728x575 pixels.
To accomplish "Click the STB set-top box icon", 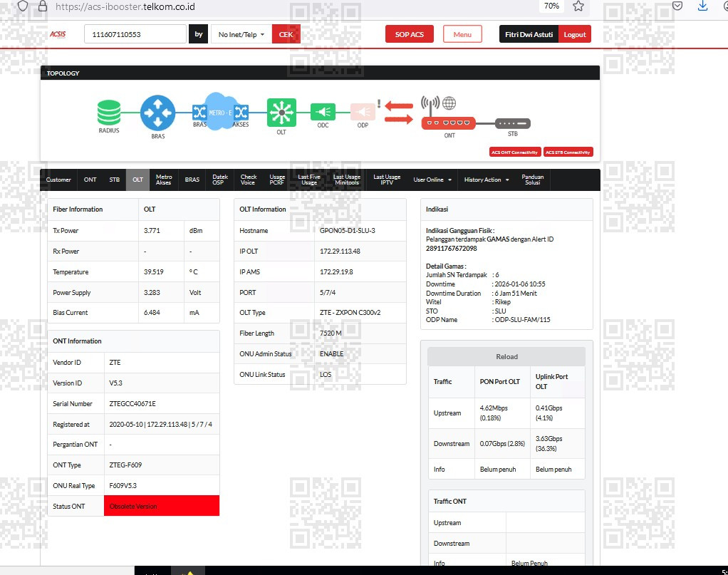I will click(513, 123).
